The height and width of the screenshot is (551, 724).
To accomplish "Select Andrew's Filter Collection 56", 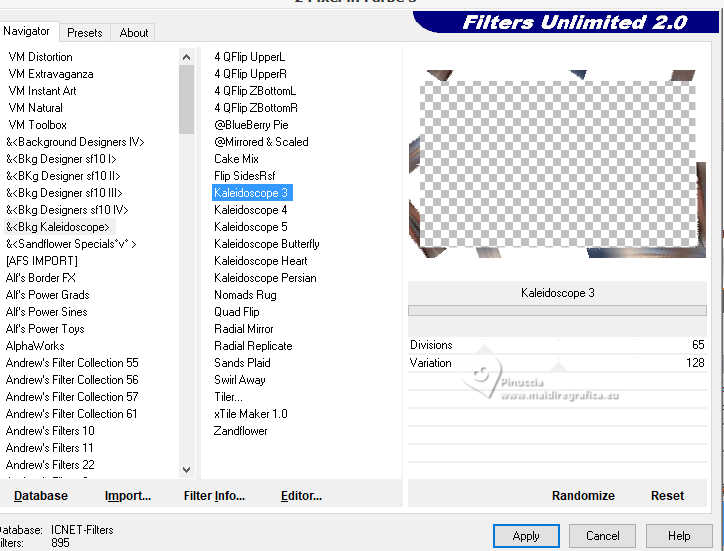I will click(72, 380).
